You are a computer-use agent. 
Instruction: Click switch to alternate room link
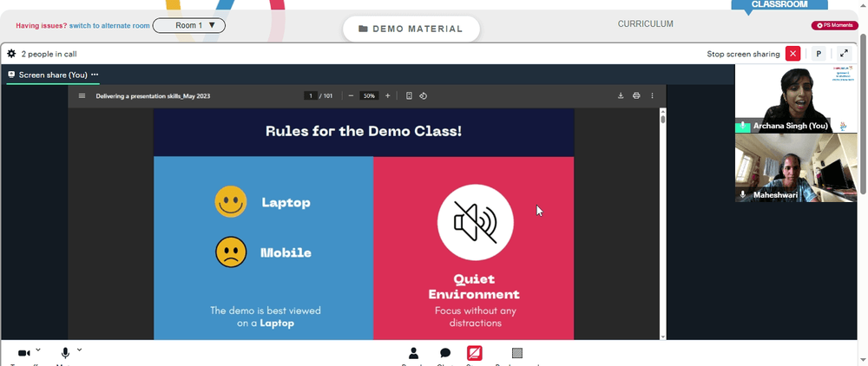click(109, 25)
